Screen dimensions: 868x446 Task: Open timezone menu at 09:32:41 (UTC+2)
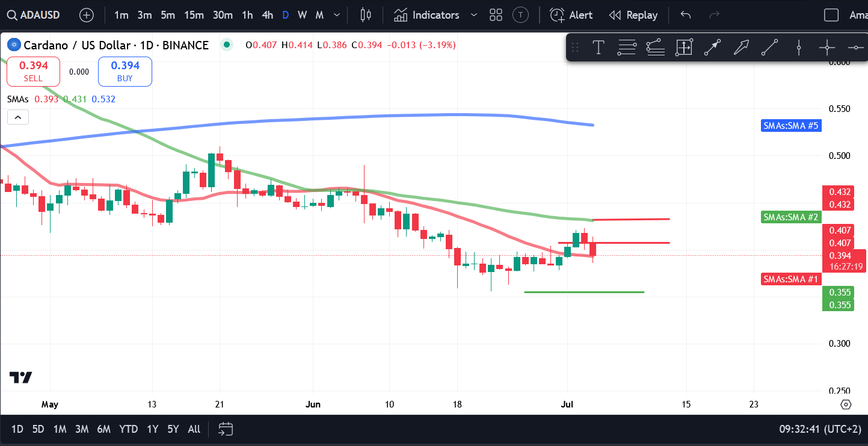point(820,429)
